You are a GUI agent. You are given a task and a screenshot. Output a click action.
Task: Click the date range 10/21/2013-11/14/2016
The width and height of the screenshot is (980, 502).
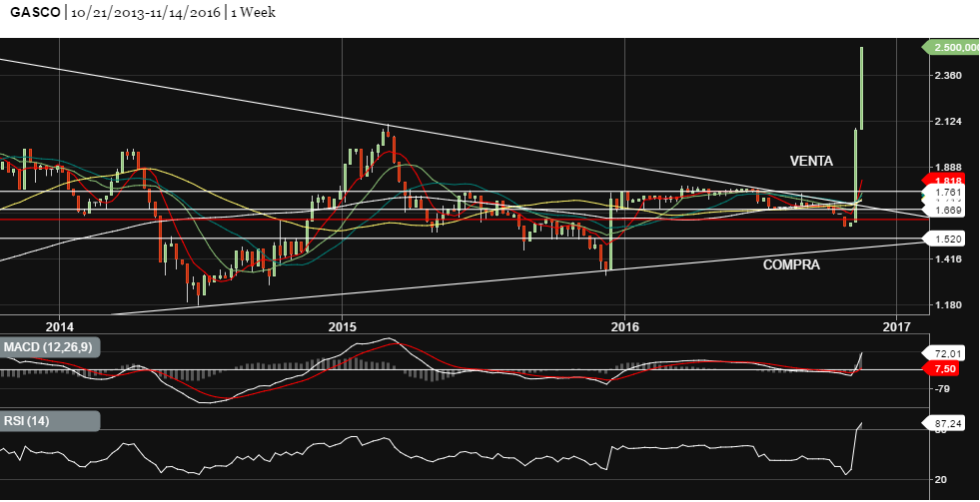pos(145,13)
